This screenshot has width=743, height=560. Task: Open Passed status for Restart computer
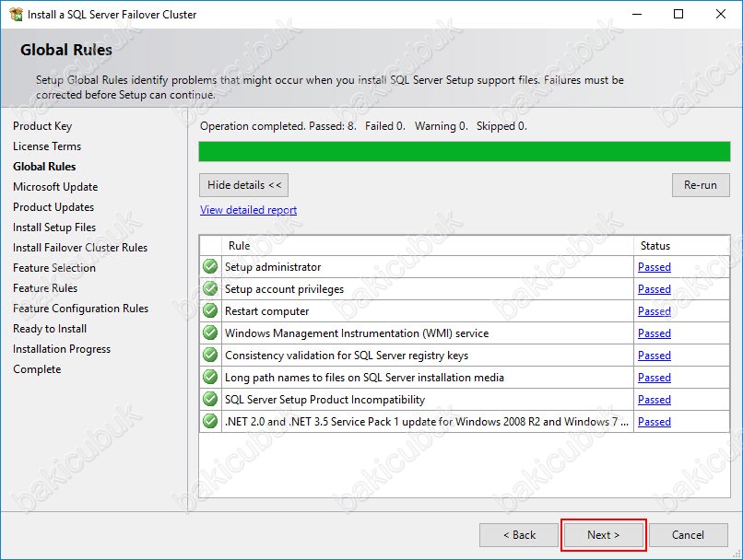tap(654, 311)
